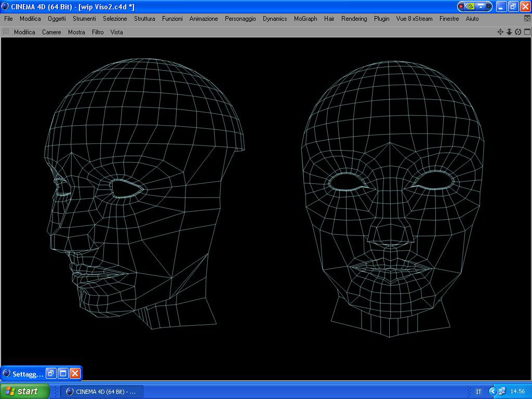The height and width of the screenshot is (399, 532).
Task: Open the Animazione menu
Action: 204,19
